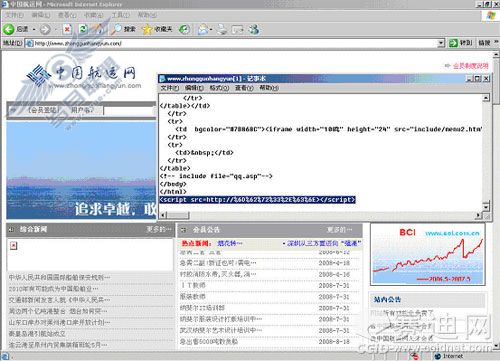Click the </html> line in Notepad
The width and height of the screenshot is (500, 361).
click(x=173, y=192)
